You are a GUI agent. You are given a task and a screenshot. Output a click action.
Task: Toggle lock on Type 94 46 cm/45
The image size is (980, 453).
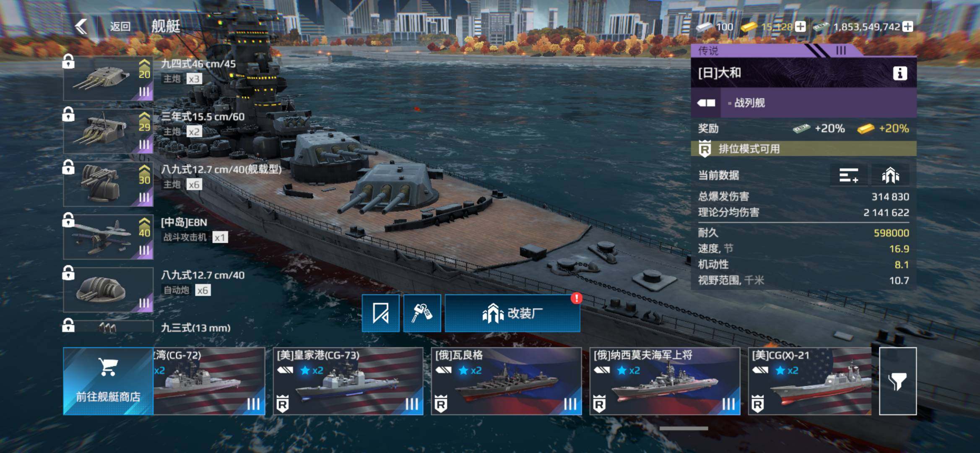(x=68, y=62)
